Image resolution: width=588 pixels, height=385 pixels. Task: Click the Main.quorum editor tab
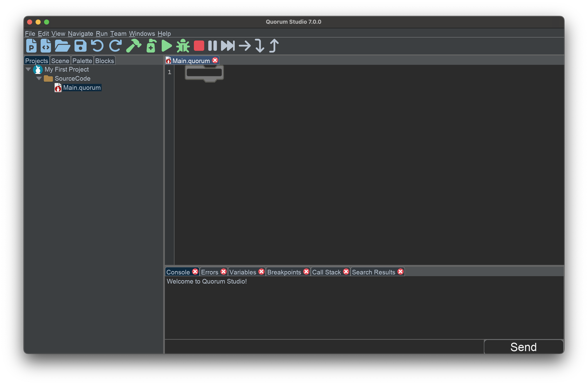click(191, 61)
